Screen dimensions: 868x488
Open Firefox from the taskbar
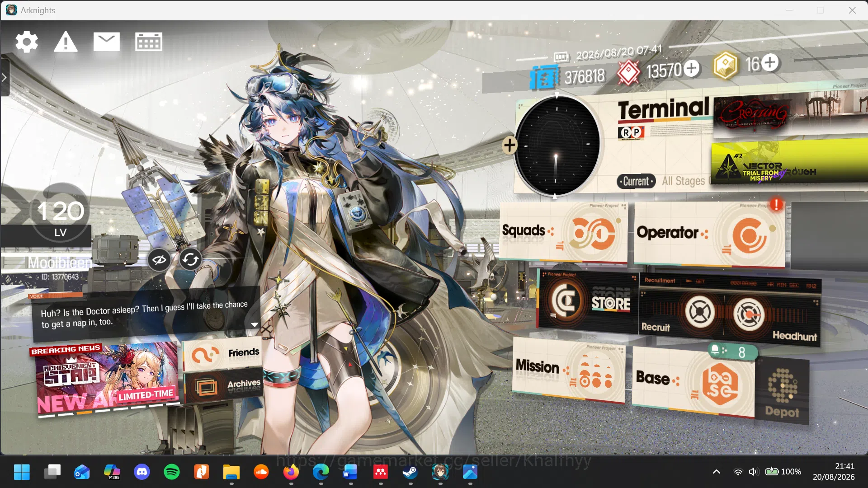(x=291, y=472)
